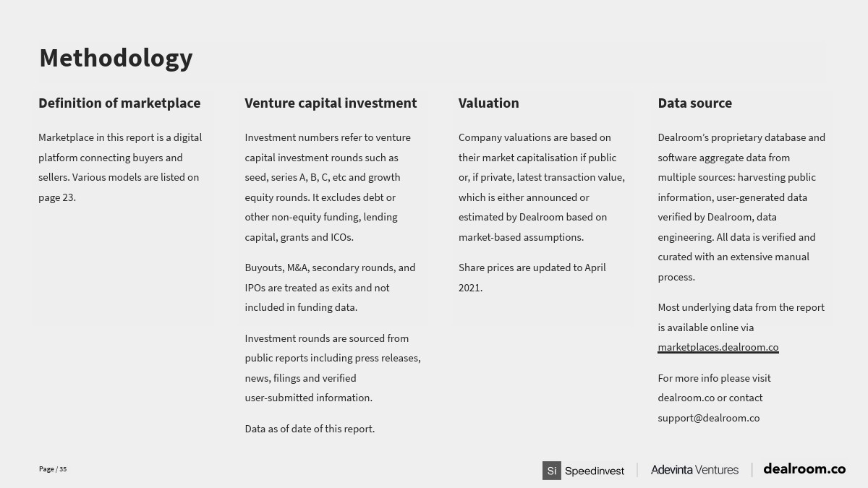Image resolution: width=868 pixels, height=488 pixels.
Task: Click the "Share prices are updated" sentence
Action: 532,278
